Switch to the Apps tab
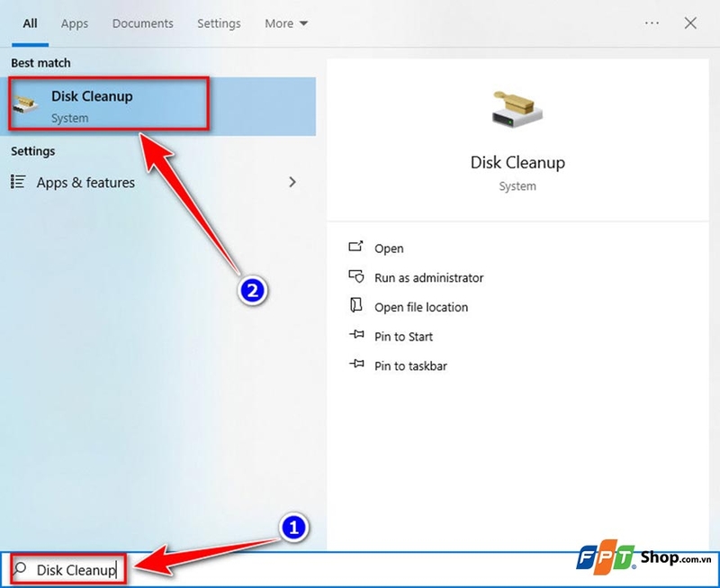Screen dimensions: 720x588 75,23
